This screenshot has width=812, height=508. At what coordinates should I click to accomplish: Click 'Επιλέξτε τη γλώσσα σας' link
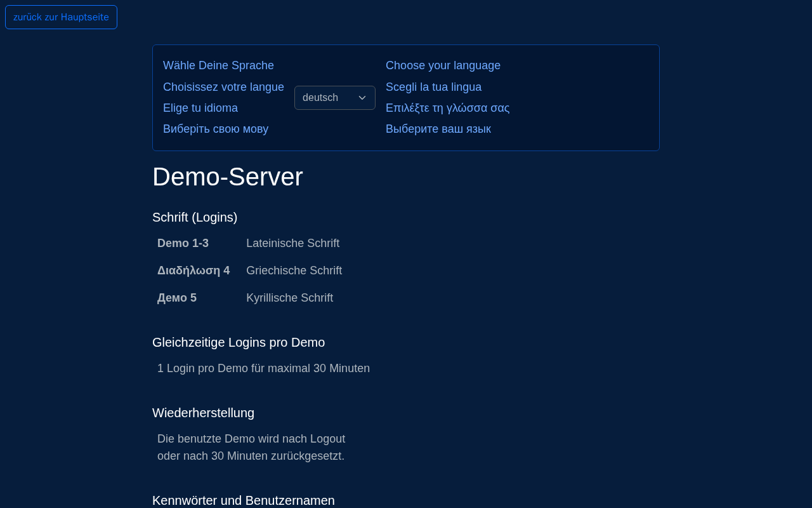pos(447,108)
